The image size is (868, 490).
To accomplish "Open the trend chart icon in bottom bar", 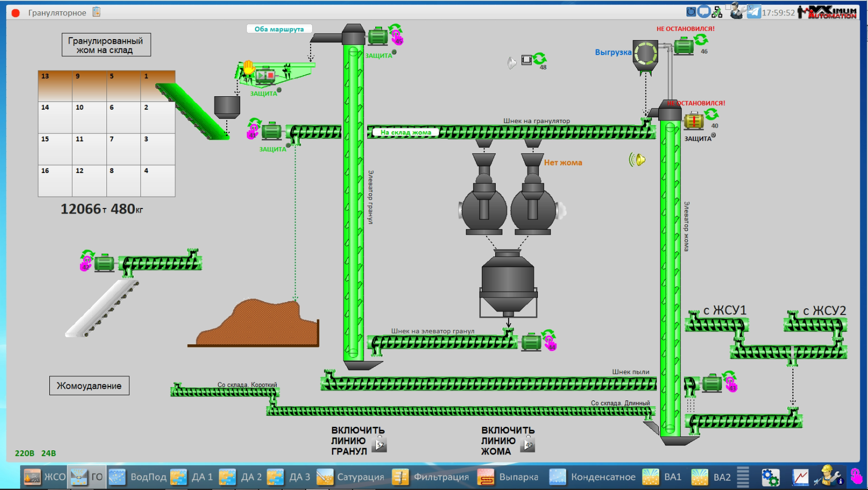I will point(800,477).
